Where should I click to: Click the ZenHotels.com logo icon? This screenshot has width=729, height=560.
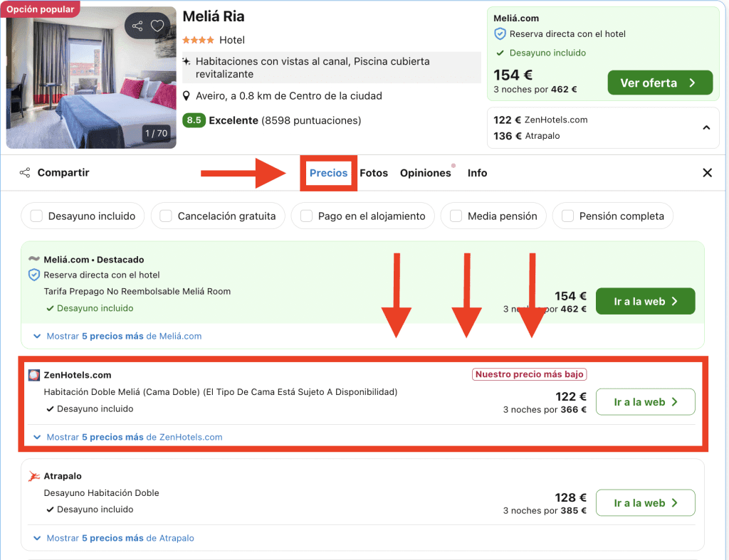[34, 375]
